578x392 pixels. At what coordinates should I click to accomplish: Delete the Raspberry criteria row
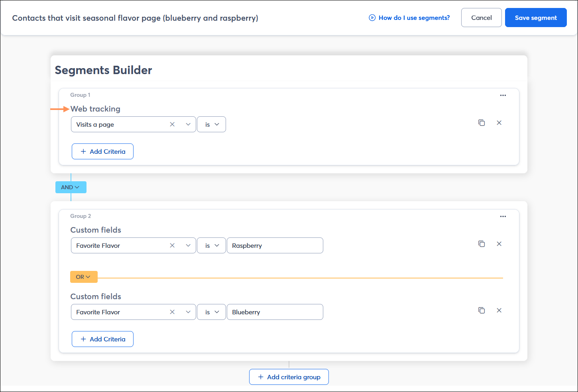(499, 244)
